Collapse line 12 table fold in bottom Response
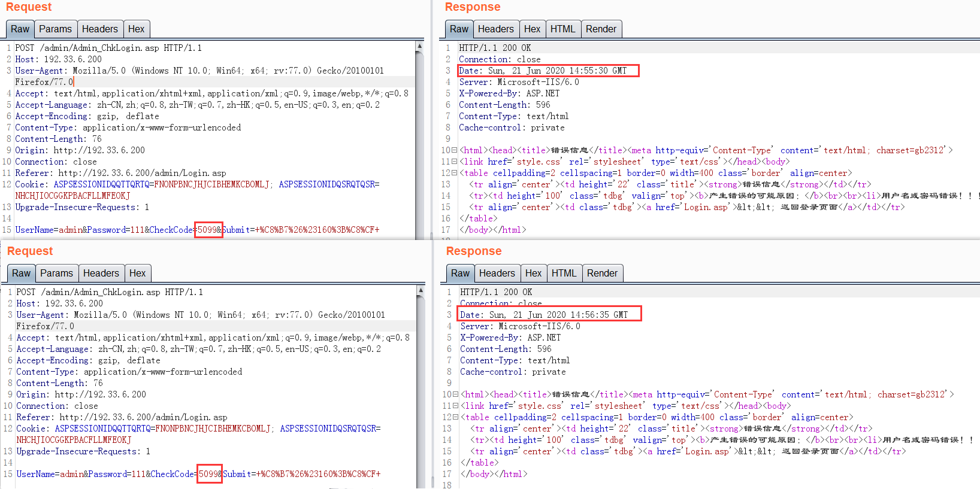 click(x=455, y=418)
